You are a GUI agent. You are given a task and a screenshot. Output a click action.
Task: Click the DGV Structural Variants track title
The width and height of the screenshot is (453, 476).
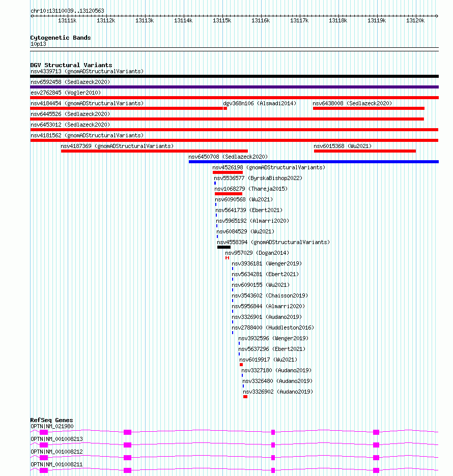71,65
